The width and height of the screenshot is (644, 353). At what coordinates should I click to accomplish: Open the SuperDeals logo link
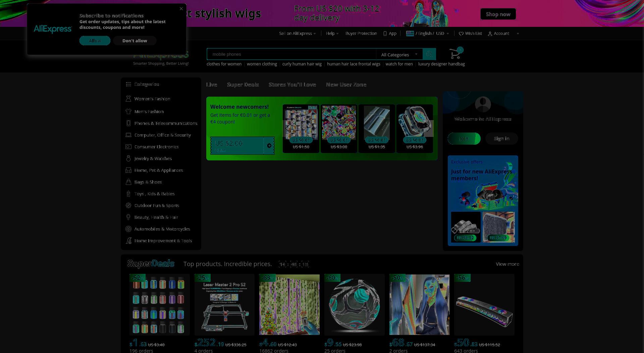(151, 264)
